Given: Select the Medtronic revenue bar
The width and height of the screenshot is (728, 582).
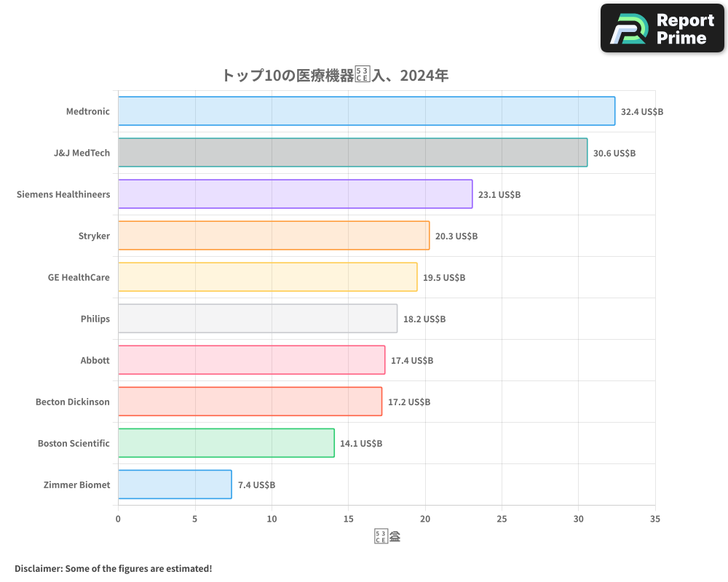Looking at the screenshot, I should coord(364,111).
